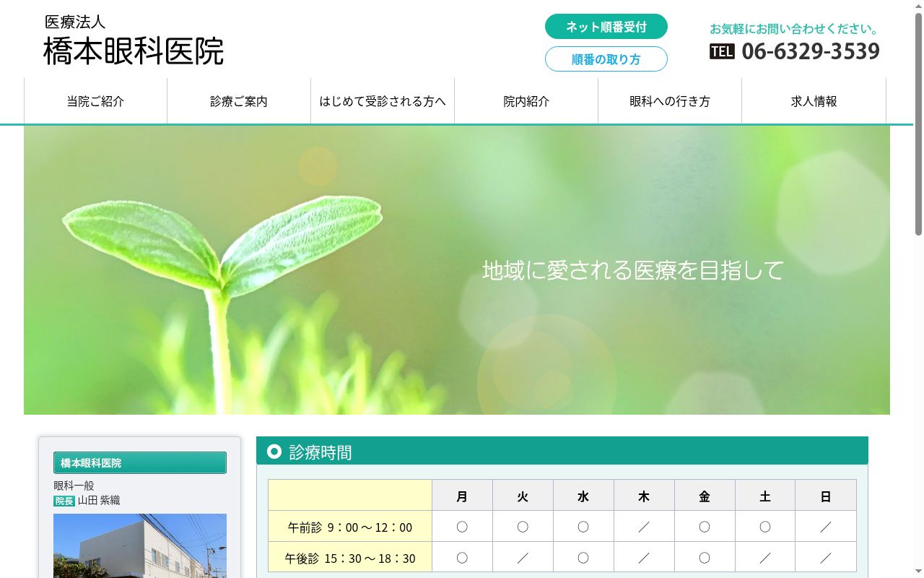Image resolution: width=924 pixels, height=578 pixels.
Task: Open the 求人情報 menu
Action: [x=814, y=101]
